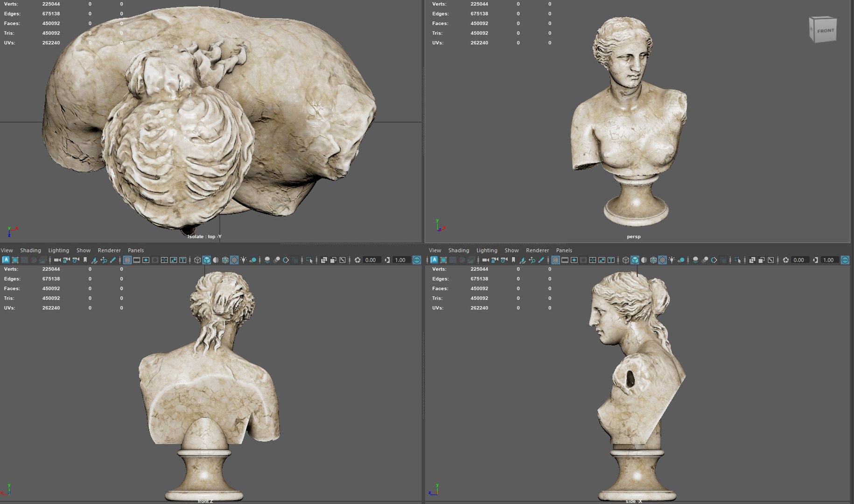Open Show menu in side -X panel
This screenshot has height=504, width=854.
511,250
